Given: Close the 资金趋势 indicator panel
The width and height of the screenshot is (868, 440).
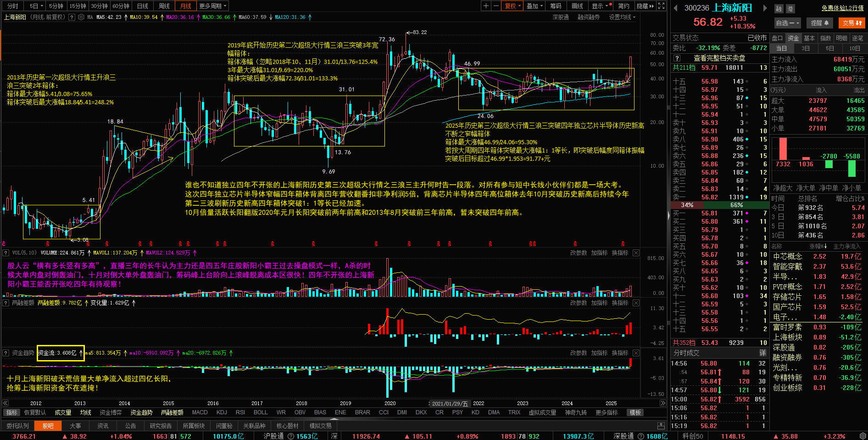Looking at the screenshot, I should pyautogui.click(x=636, y=353).
